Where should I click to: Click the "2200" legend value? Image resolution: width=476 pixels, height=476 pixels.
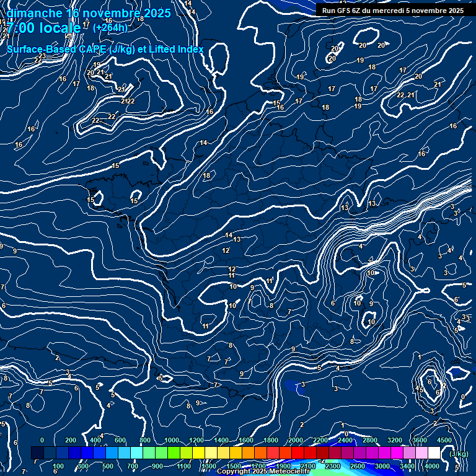(320, 440)
